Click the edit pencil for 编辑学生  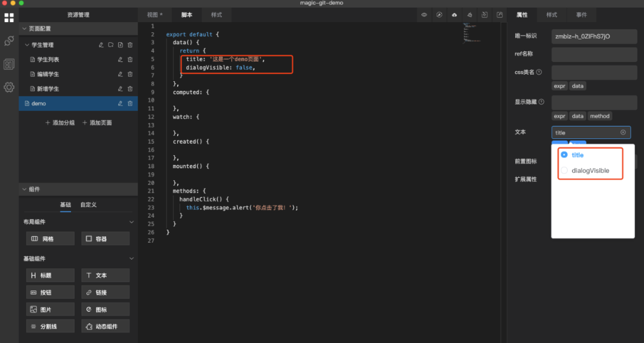pyautogui.click(x=120, y=75)
